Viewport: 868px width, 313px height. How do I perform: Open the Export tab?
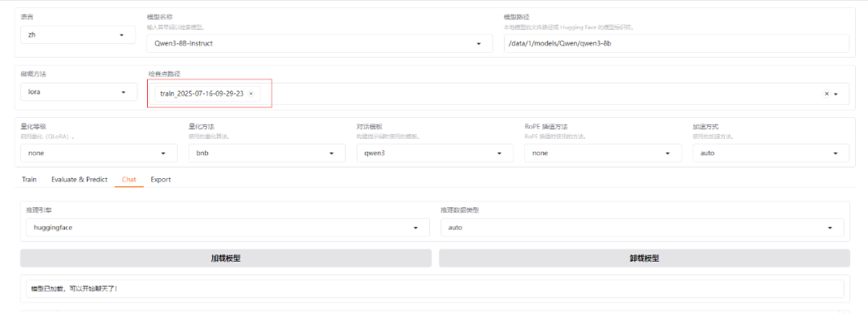pos(161,180)
